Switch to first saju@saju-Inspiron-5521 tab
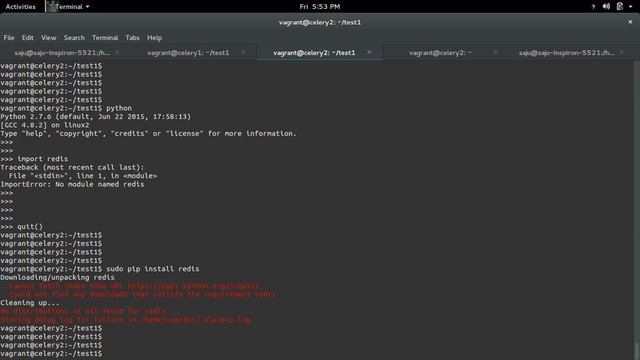Viewport: 640px width, 360px height. pyautogui.click(x=62, y=53)
